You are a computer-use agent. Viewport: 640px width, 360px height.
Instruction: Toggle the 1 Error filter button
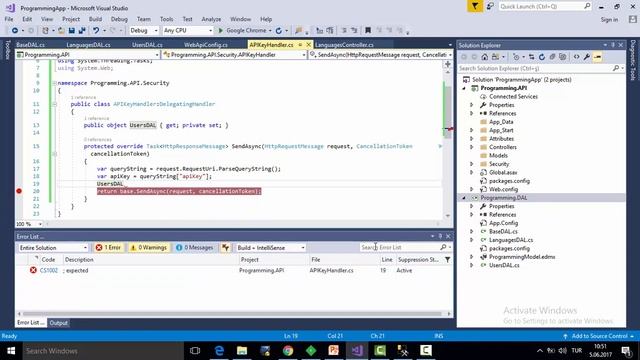108,247
